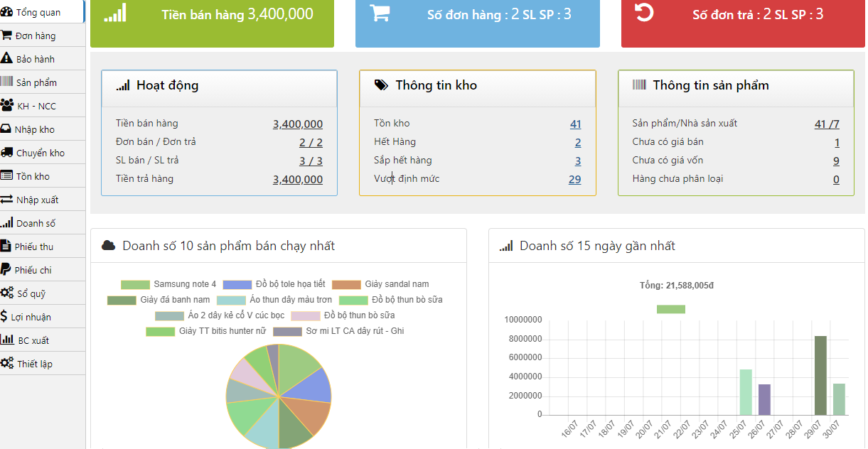Click the users icon beside KH - NCC

[7, 106]
